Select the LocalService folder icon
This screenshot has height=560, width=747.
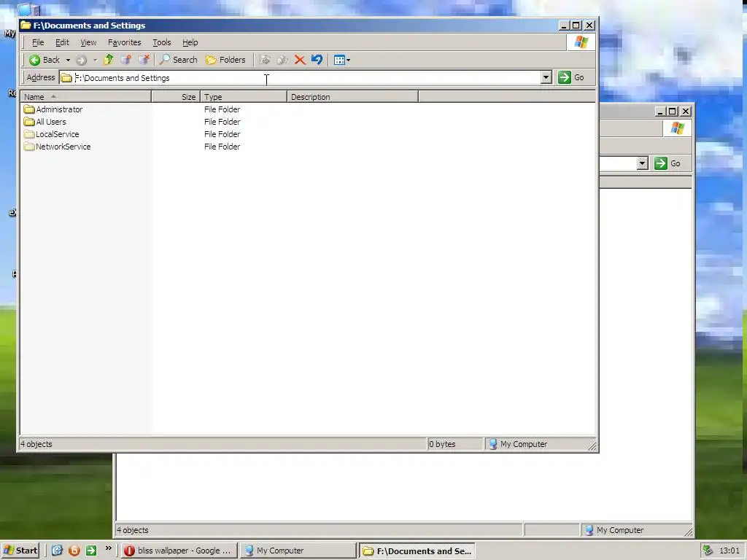click(x=29, y=134)
